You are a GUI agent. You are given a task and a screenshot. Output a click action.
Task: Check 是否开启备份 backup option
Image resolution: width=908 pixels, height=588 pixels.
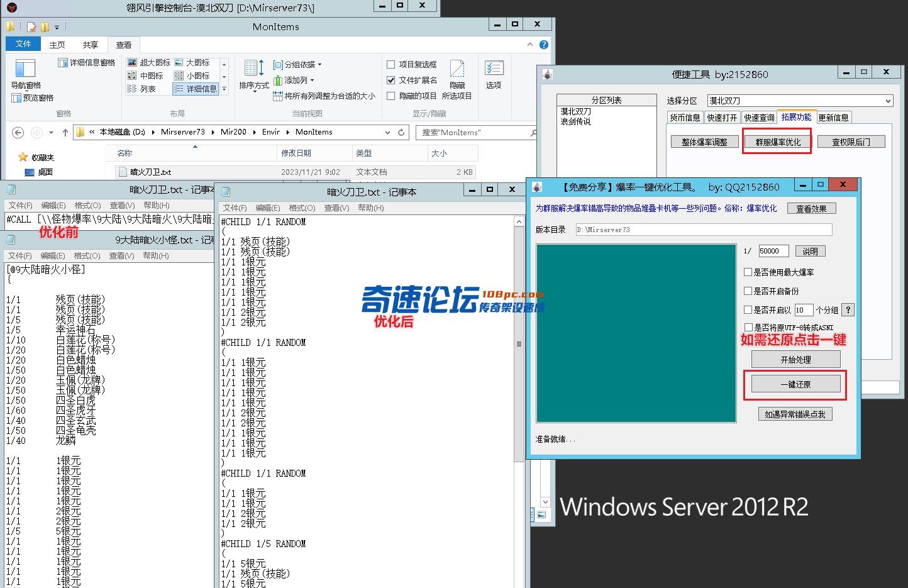coord(748,291)
